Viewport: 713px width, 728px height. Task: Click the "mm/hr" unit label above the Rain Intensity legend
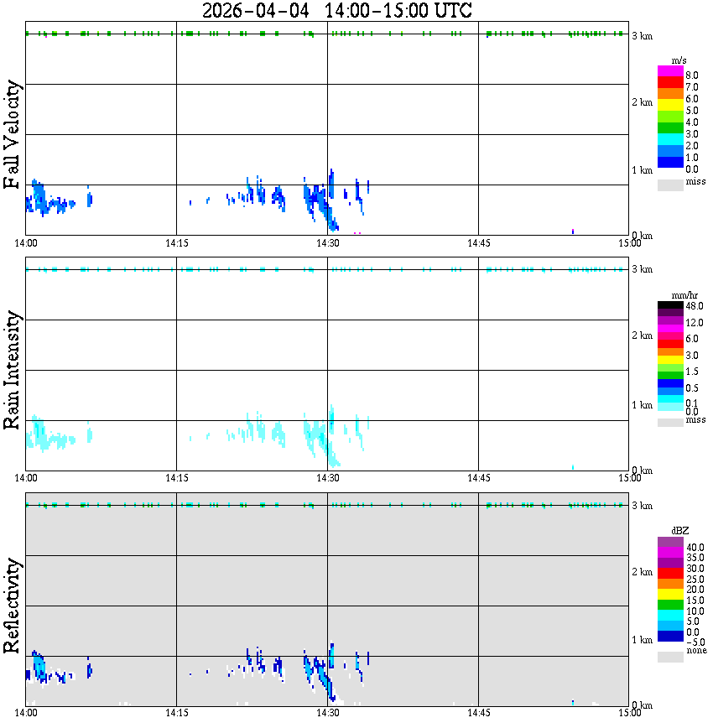pyautogui.click(x=684, y=295)
